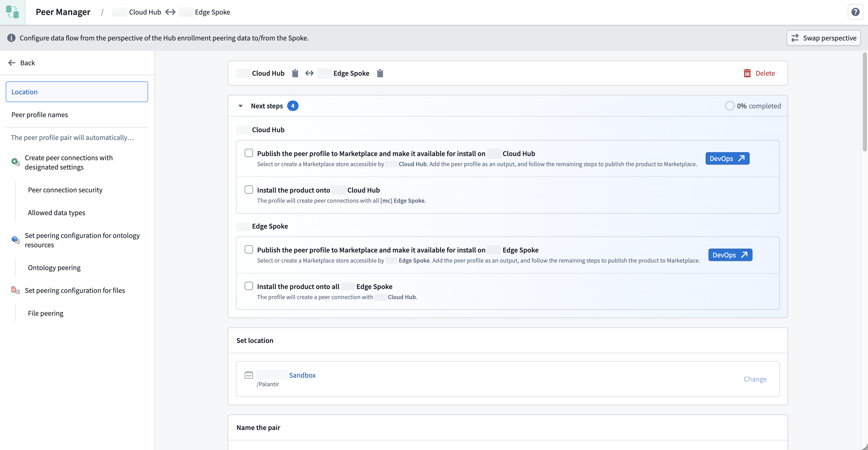Image resolution: width=868 pixels, height=450 pixels.
Task: Click Change location link
Action: tap(755, 379)
